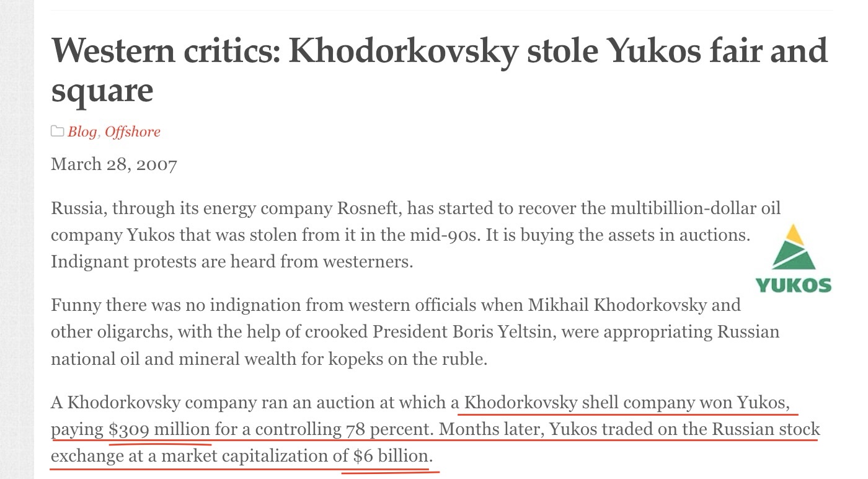Click the yellow triangle atop the Yukos logo

[x=794, y=234]
